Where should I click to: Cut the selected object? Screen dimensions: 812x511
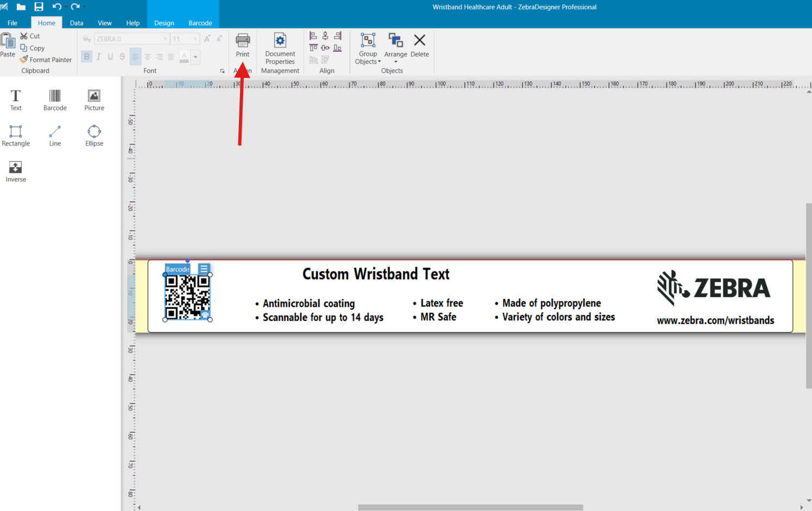(30, 36)
